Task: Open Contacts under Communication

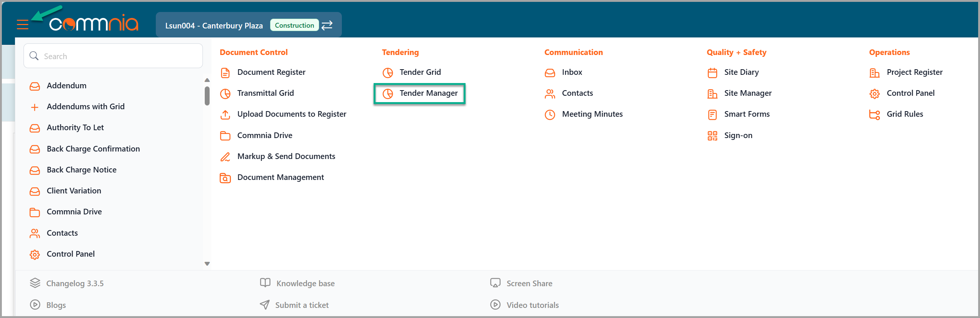Action: coord(577,93)
